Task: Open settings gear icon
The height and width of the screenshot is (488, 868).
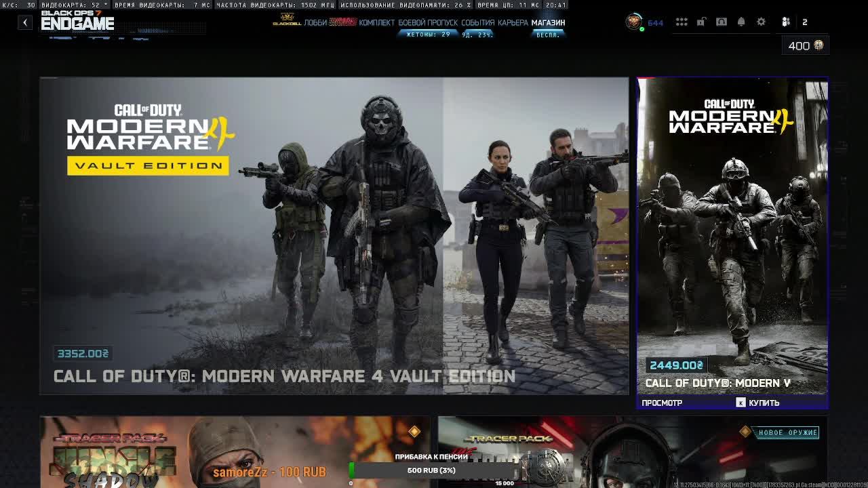Action: pos(761,22)
